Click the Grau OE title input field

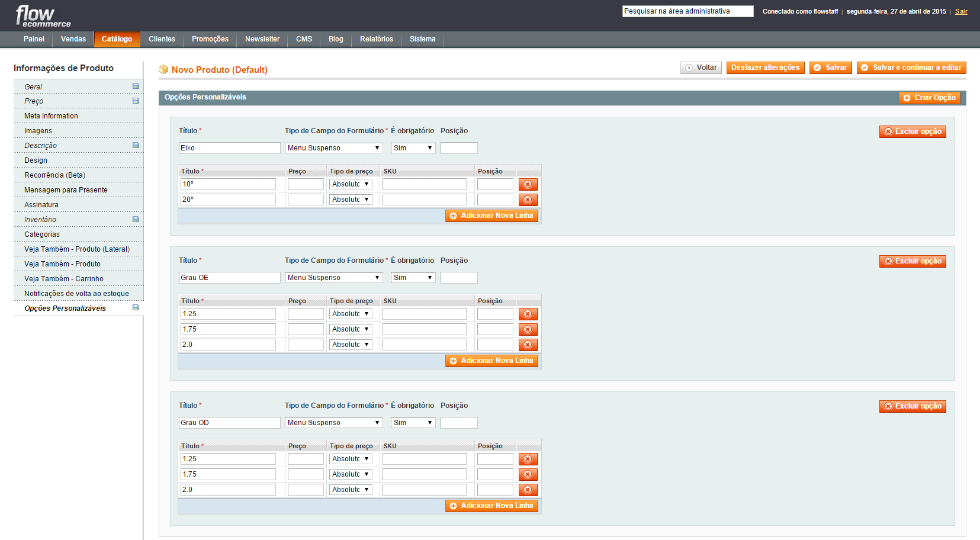point(230,278)
